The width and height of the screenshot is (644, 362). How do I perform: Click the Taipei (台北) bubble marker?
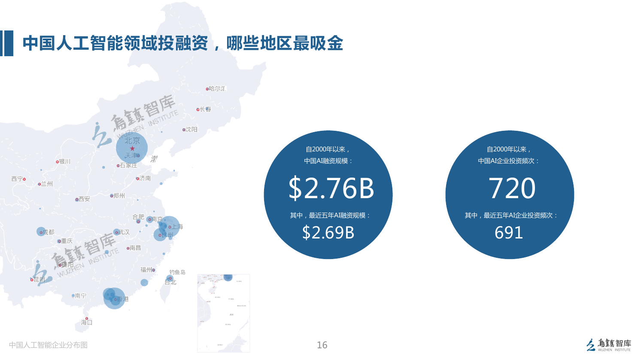170,278
